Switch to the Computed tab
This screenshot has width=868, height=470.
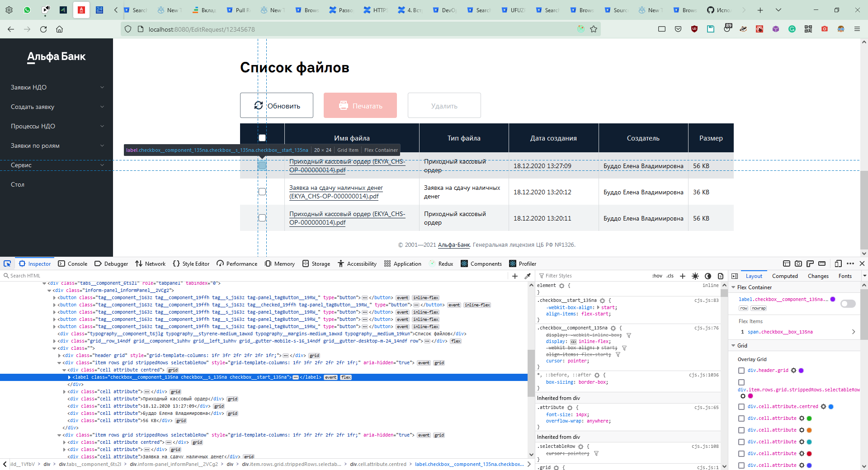(x=784, y=276)
